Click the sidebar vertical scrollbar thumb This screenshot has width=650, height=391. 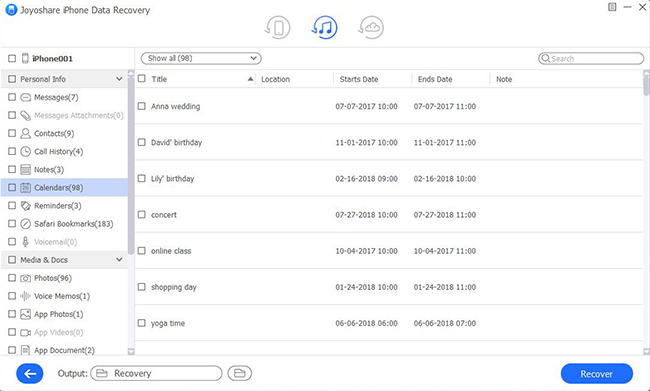(131, 166)
